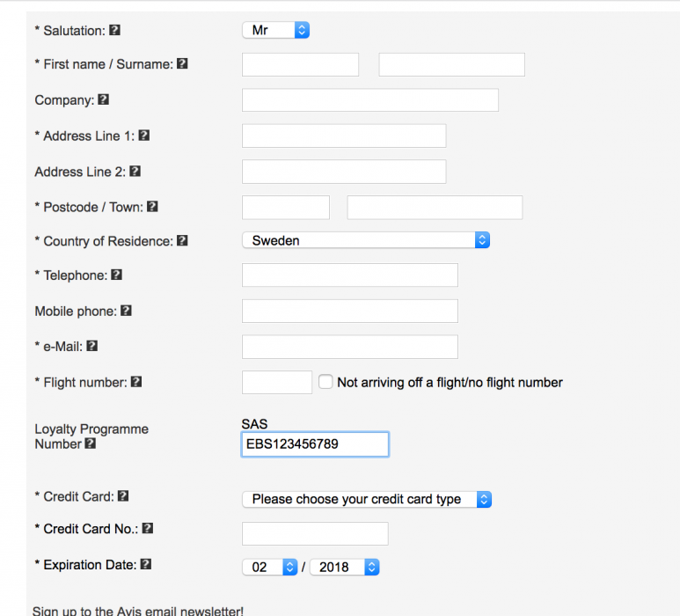
Task: Show help for Country of Residence
Action: click(x=182, y=240)
